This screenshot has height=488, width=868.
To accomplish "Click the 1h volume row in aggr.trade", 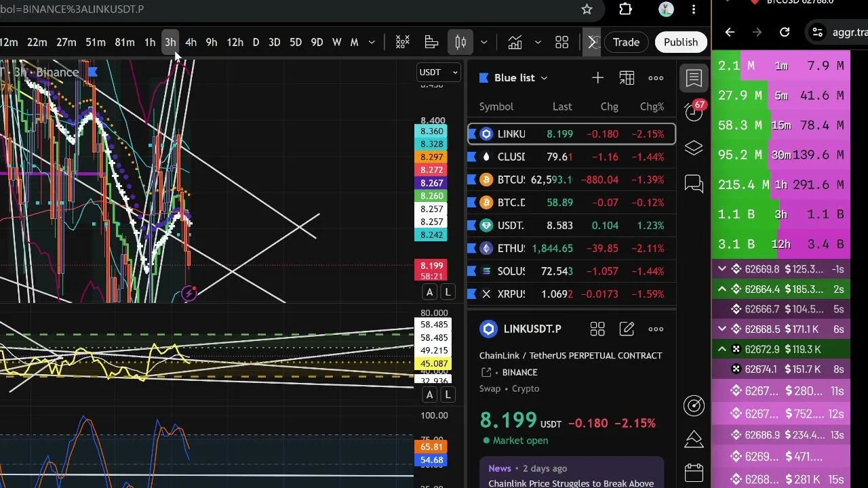I will (781, 185).
